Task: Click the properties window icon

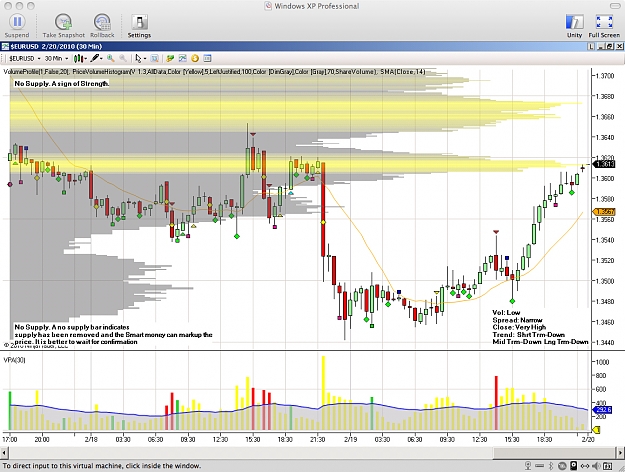Action: click(x=207, y=59)
